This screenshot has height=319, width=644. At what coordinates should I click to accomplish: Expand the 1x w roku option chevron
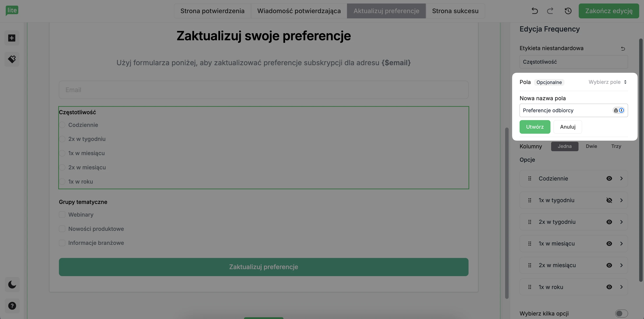pos(621,287)
